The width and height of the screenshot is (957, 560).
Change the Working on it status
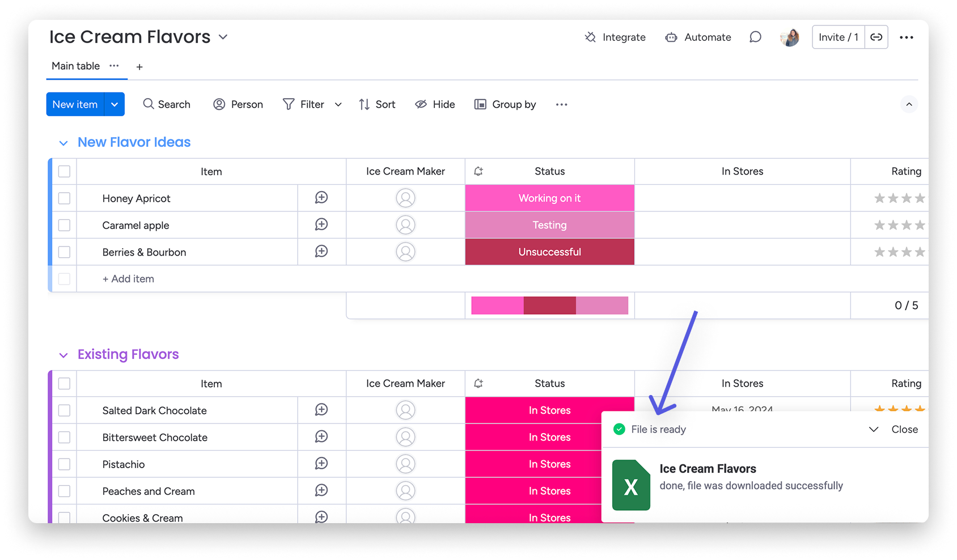click(550, 198)
